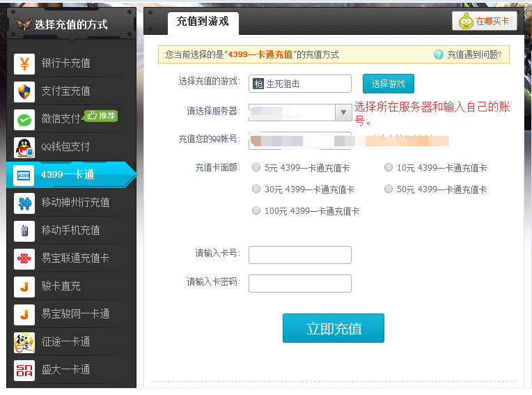Choose 征途一卡通 payment method
Screen dimensions: 532x395
click(x=71, y=342)
